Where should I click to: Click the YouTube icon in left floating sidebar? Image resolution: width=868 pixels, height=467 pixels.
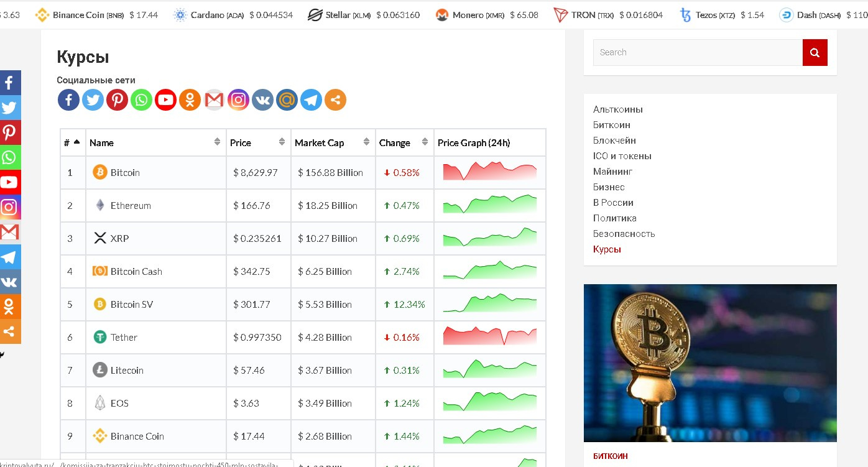[x=10, y=182]
